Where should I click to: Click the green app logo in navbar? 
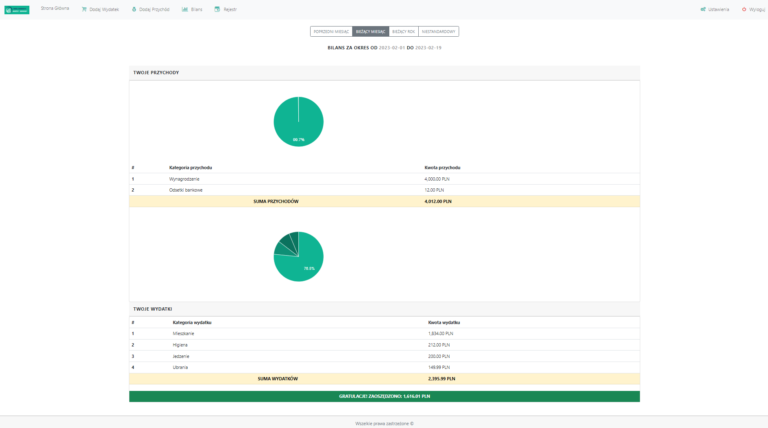tap(17, 9)
